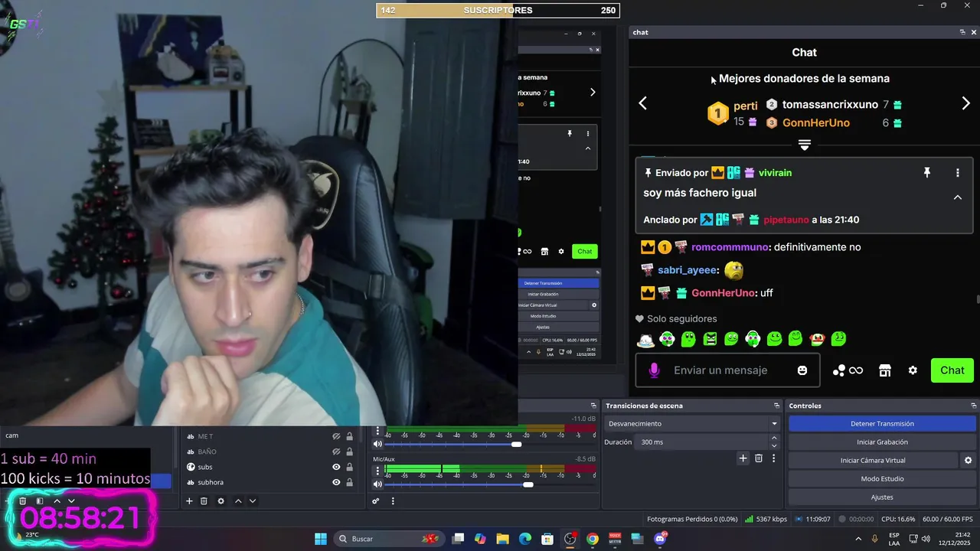Show the BAÑO source
The width and height of the screenshot is (980, 551).
click(x=336, y=452)
